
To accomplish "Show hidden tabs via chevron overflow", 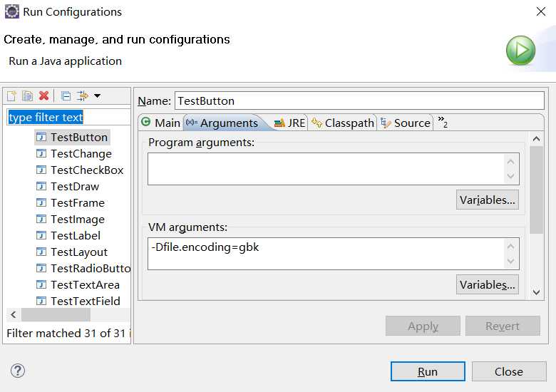I will (x=442, y=122).
